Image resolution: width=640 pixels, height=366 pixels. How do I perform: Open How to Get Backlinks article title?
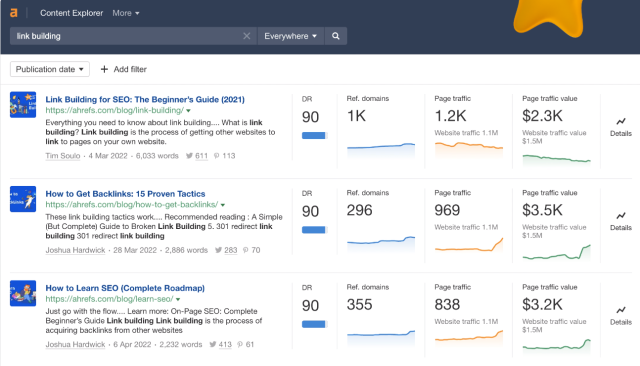click(125, 194)
